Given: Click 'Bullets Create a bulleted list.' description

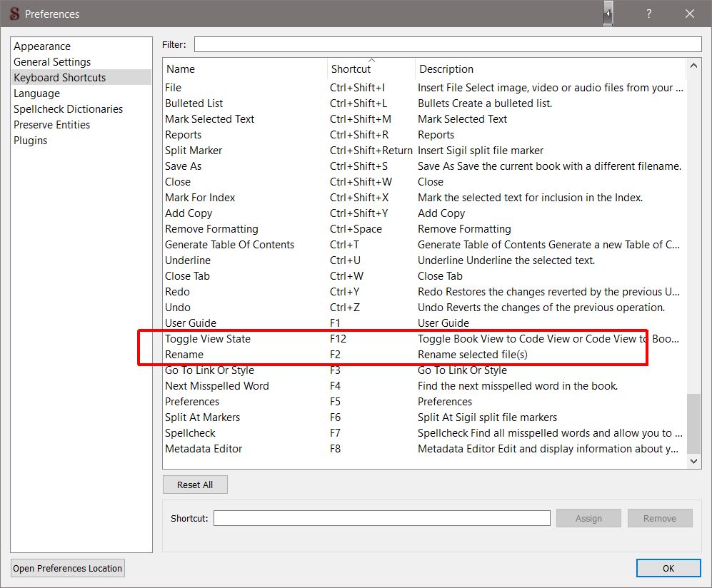Looking at the screenshot, I should pyautogui.click(x=485, y=103).
